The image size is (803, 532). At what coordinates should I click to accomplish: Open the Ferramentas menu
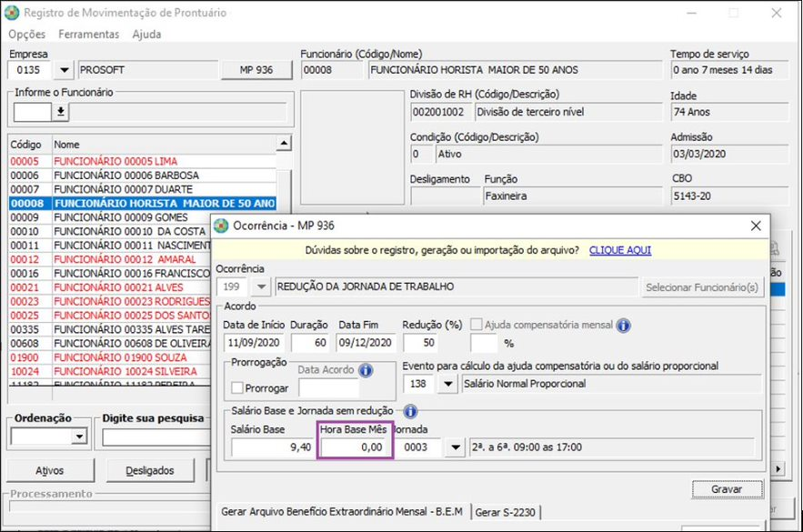pyautogui.click(x=88, y=34)
